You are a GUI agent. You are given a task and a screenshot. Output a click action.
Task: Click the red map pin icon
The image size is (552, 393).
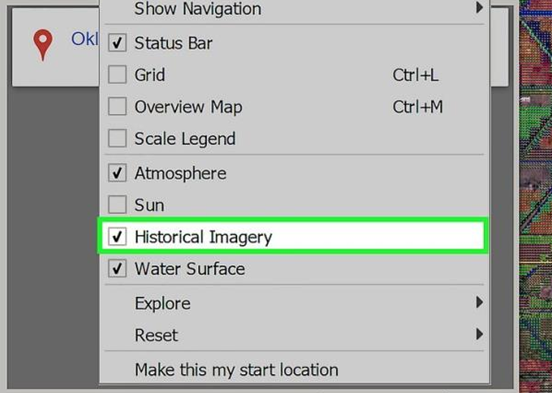tap(43, 45)
